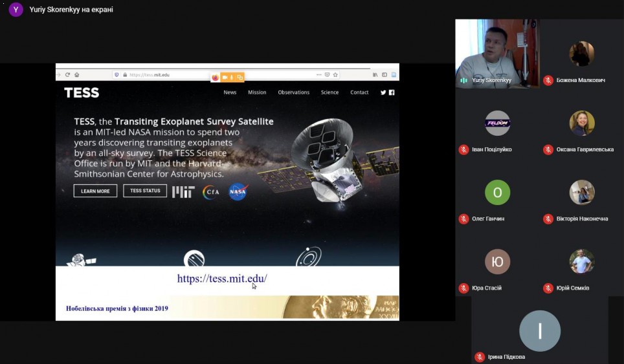
Task: Bookmark this page with the star
Action: 335,75
